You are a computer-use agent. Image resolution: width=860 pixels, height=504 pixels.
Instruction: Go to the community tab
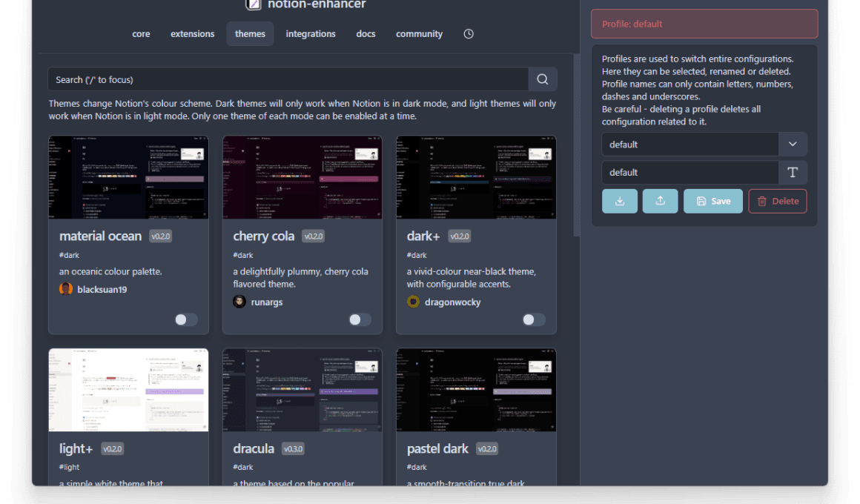pos(419,34)
